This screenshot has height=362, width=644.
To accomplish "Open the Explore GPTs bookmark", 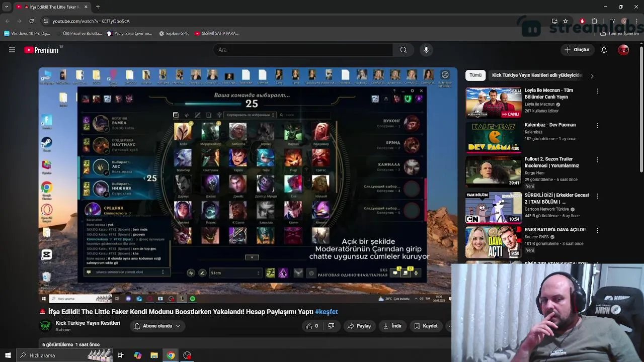I will tap(174, 34).
